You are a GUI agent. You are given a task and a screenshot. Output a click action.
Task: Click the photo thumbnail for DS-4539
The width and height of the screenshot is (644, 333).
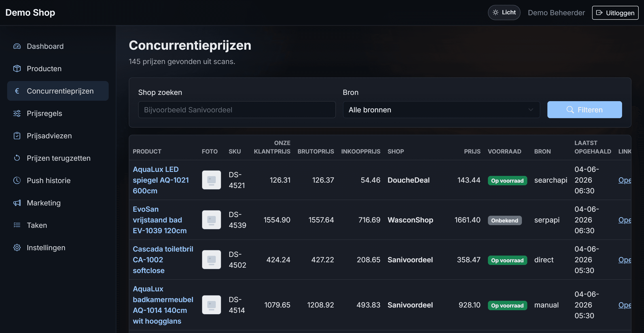pos(212,220)
